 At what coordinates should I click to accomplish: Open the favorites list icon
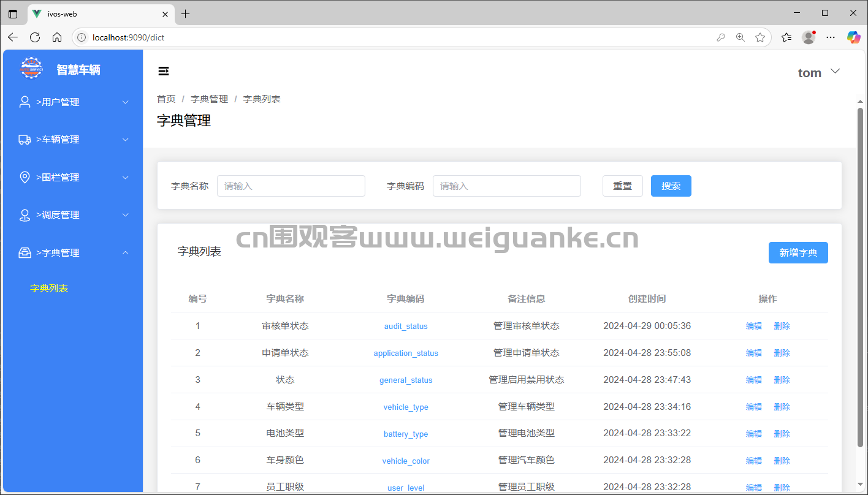coord(786,37)
